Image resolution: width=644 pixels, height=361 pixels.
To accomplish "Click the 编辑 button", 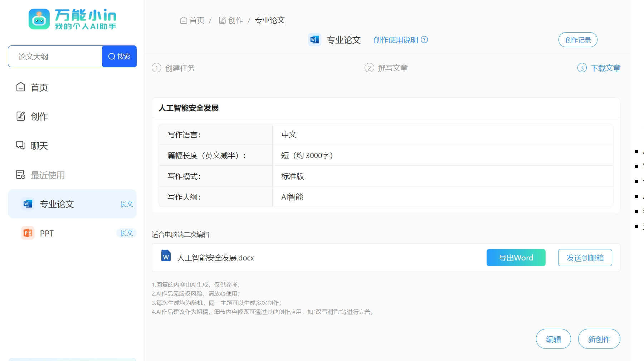I will [x=553, y=338].
